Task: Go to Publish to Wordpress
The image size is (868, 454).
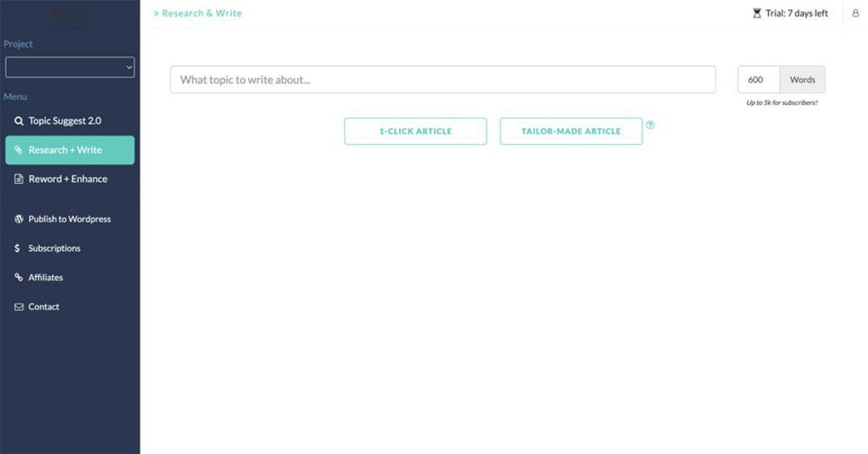Action: [x=69, y=219]
